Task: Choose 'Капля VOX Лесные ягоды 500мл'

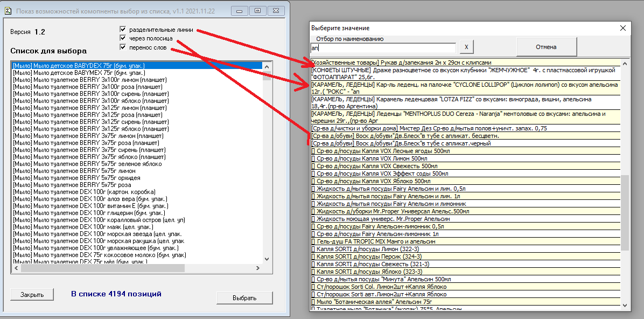Action: 465,151
